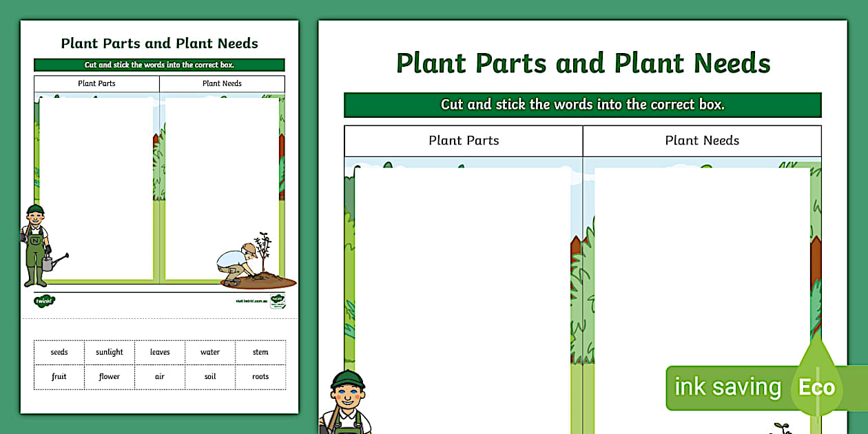This screenshot has width=868, height=434.
Task: Switch to the 'Plant Parts and Plant Needs' title
Action: [582, 63]
